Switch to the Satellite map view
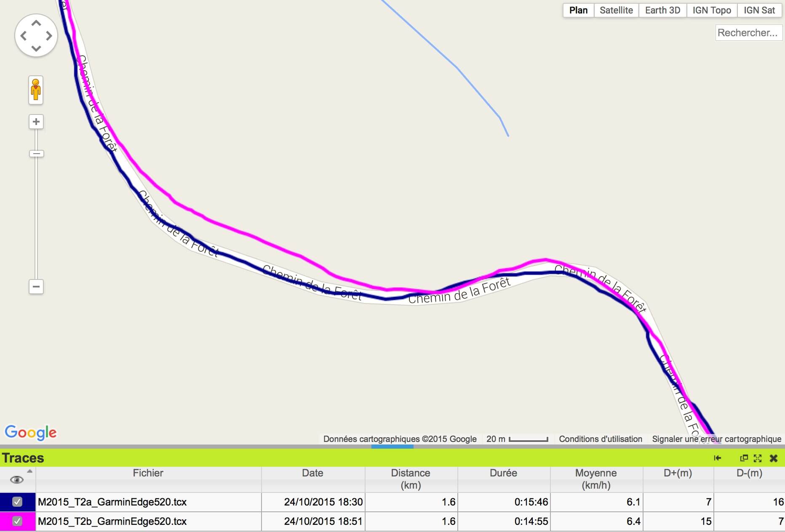This screenshot has height=532, width=785. (x=616, y=11)
